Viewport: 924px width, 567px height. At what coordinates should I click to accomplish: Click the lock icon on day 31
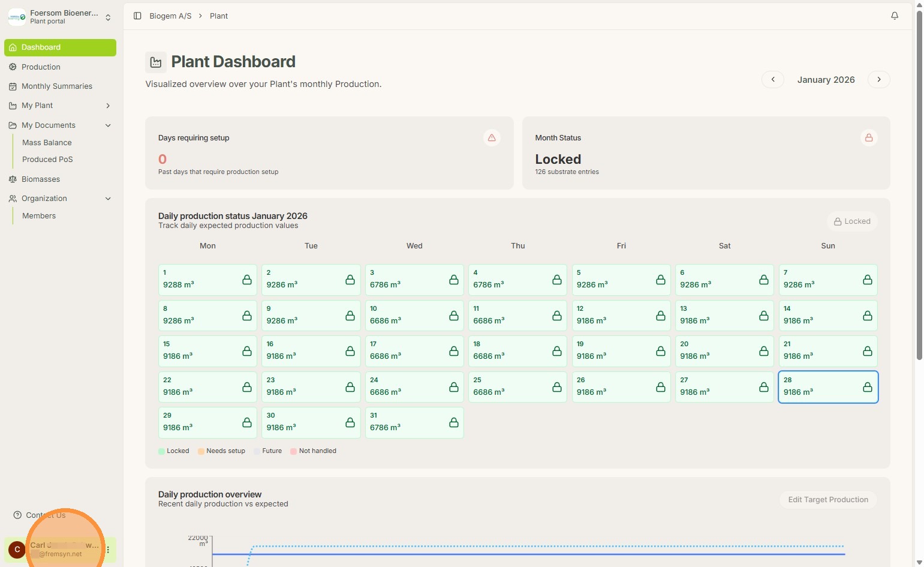(x=454, y=423)
